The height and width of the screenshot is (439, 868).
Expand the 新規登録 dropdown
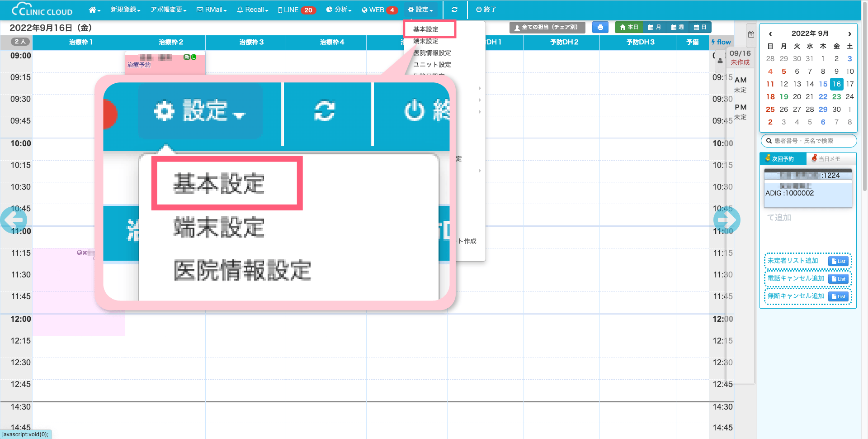pos(125,10)
